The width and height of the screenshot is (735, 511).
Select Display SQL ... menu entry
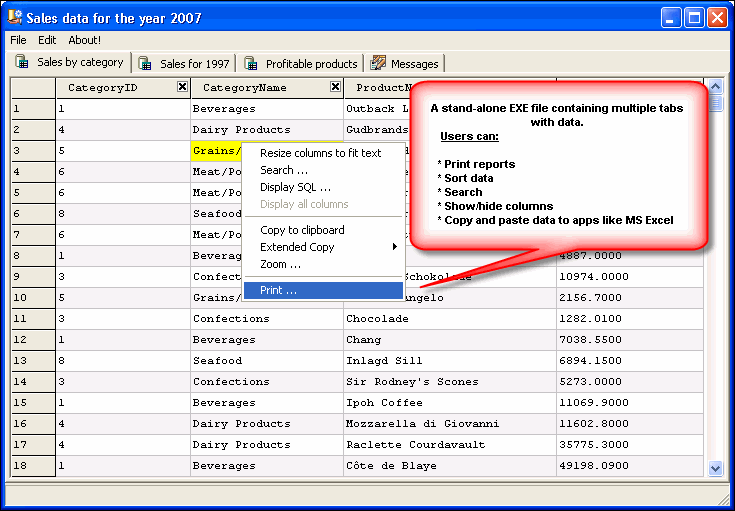[323, 187]
